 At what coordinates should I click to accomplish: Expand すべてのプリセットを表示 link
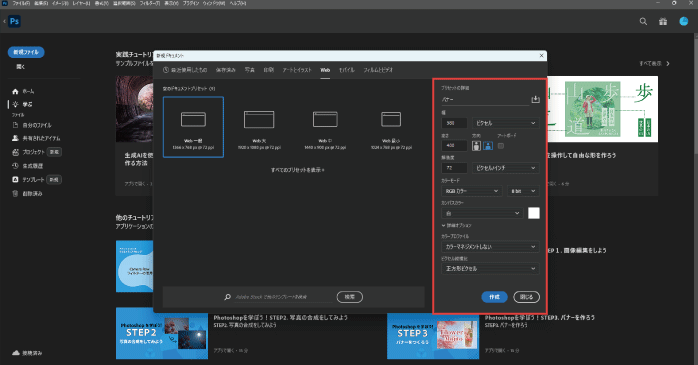click(297, 170)
